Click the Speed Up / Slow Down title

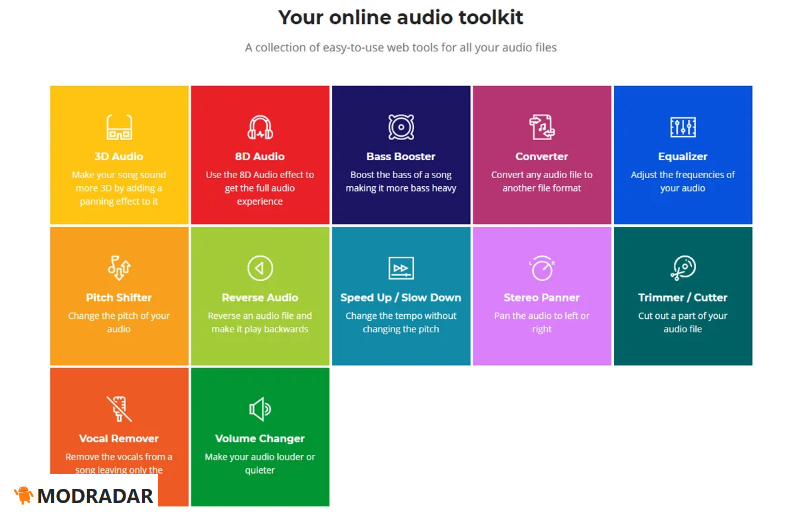(x=401, y=298)
